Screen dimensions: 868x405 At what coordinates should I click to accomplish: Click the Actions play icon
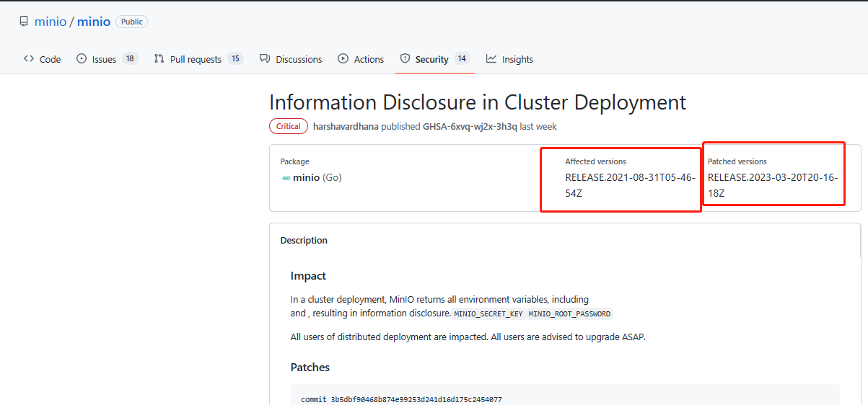click(343, 59)
